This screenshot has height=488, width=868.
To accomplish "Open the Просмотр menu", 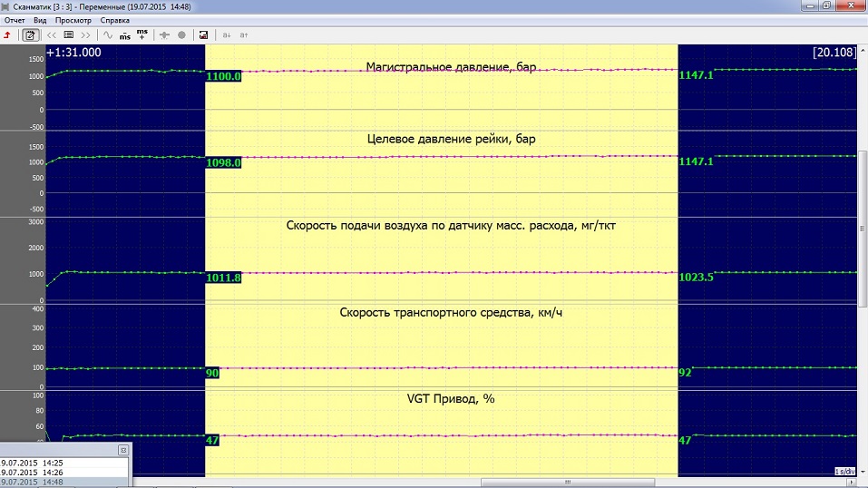I will point(73,20).
